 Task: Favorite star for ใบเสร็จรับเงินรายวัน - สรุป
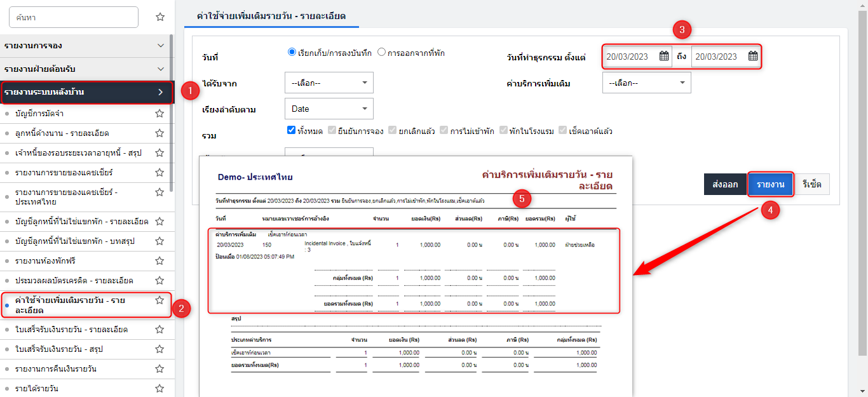click(159, 349)
